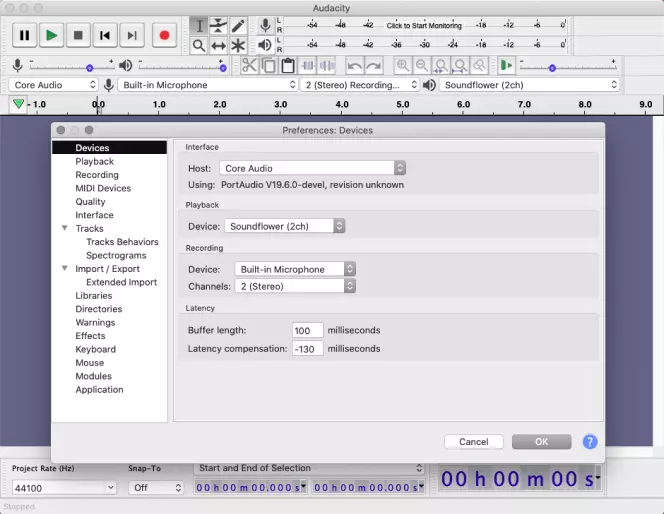This screenshot has height=514, width=664.
Task: Select Recording in preferences list
Action: (x=97, y=175)
